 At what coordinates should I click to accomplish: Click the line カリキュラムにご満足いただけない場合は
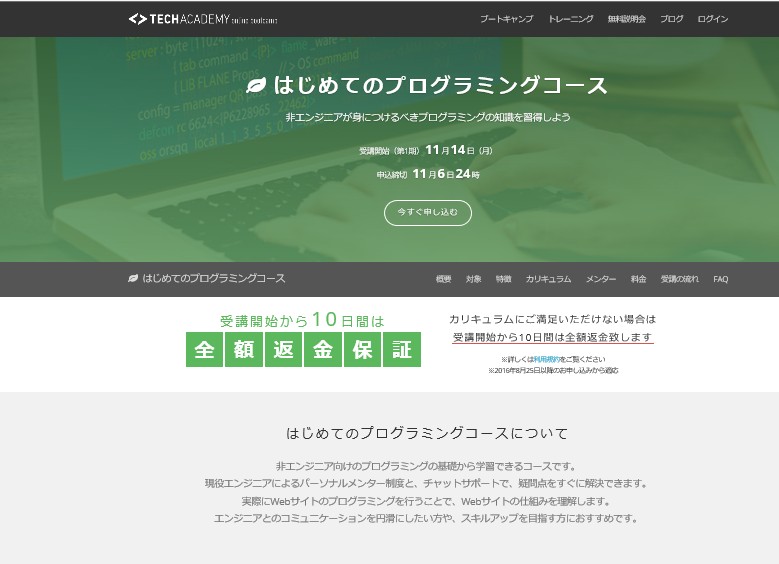click(552, 319)
